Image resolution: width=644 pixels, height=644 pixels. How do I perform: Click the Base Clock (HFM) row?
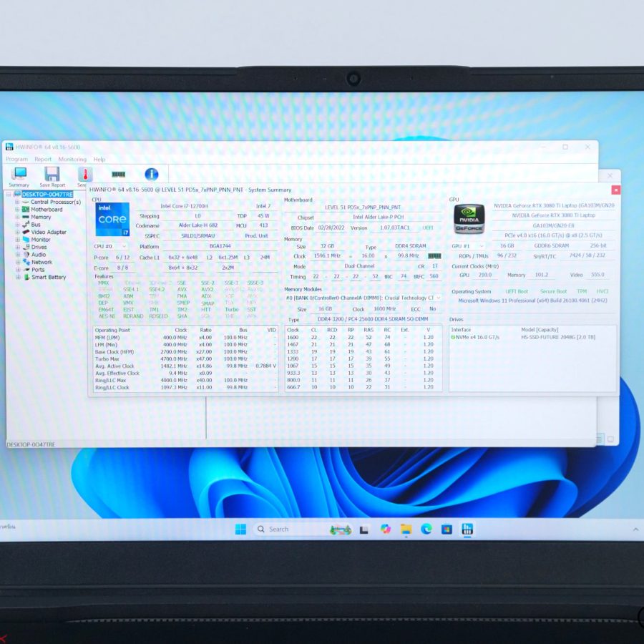[185, 352]
